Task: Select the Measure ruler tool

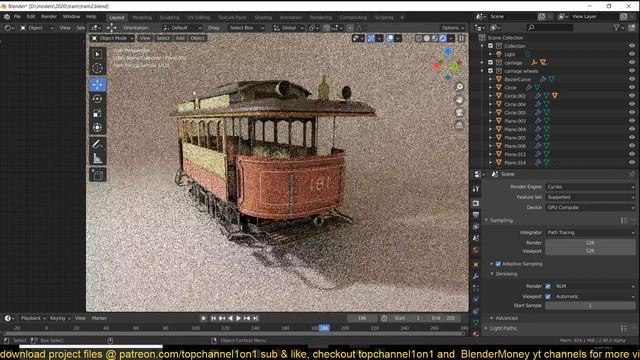Action: [x=98, y=158]
